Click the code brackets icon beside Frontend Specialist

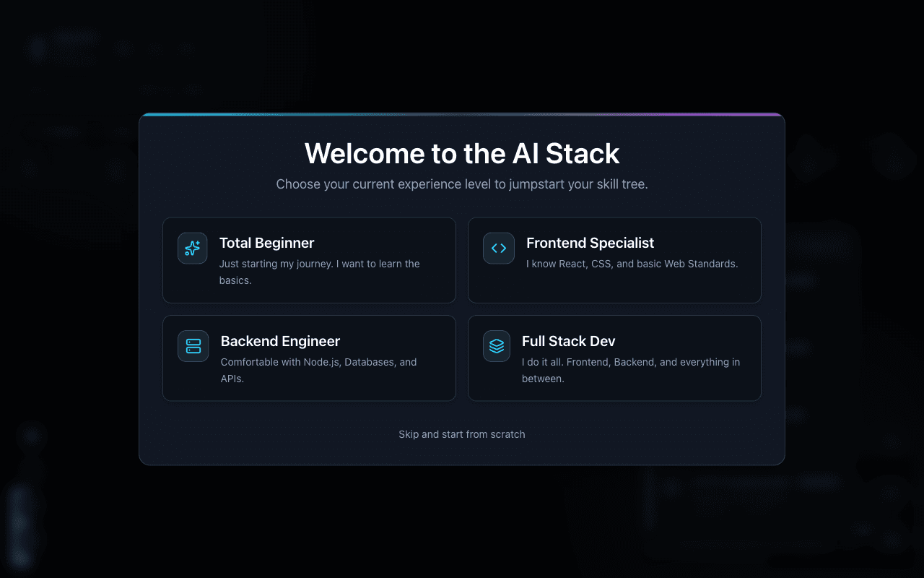coord(497,248)
